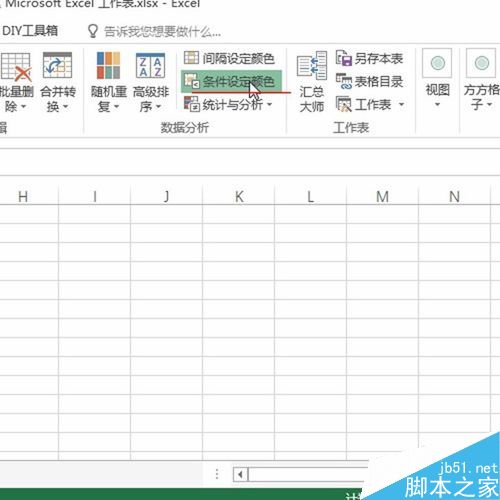
Task: Select column M header
Action: click(x=382, y=196)
